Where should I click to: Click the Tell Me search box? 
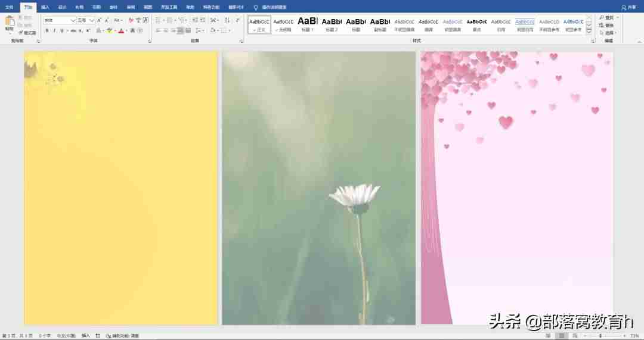click(x=271, y=7)
